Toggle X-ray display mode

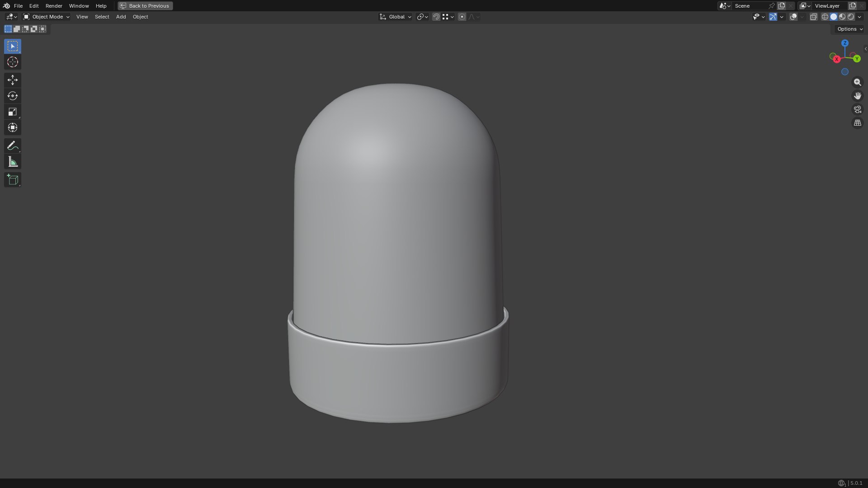click(813, 17)
